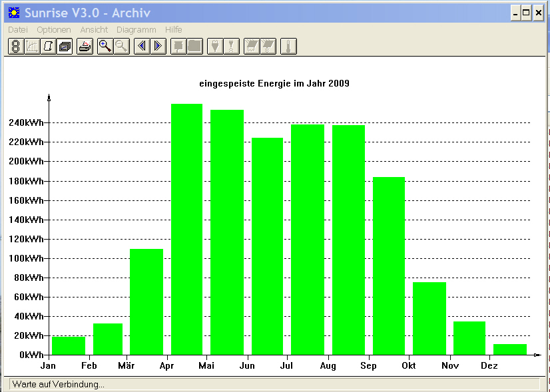Open the Diagramm menu
Screen dimensions: 550x392
point(136,30)
